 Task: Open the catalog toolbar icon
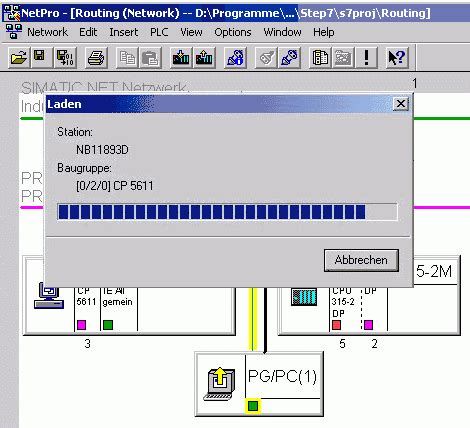coord(320,58)
